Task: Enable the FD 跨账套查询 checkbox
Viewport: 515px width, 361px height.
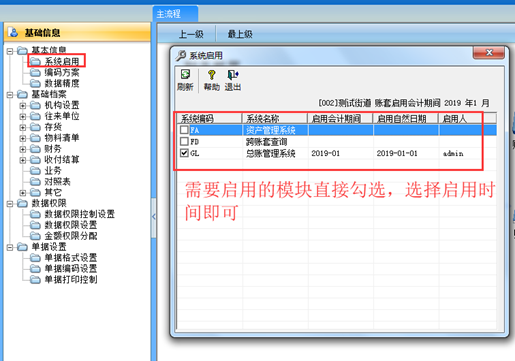Action: (x=184, y=141)
